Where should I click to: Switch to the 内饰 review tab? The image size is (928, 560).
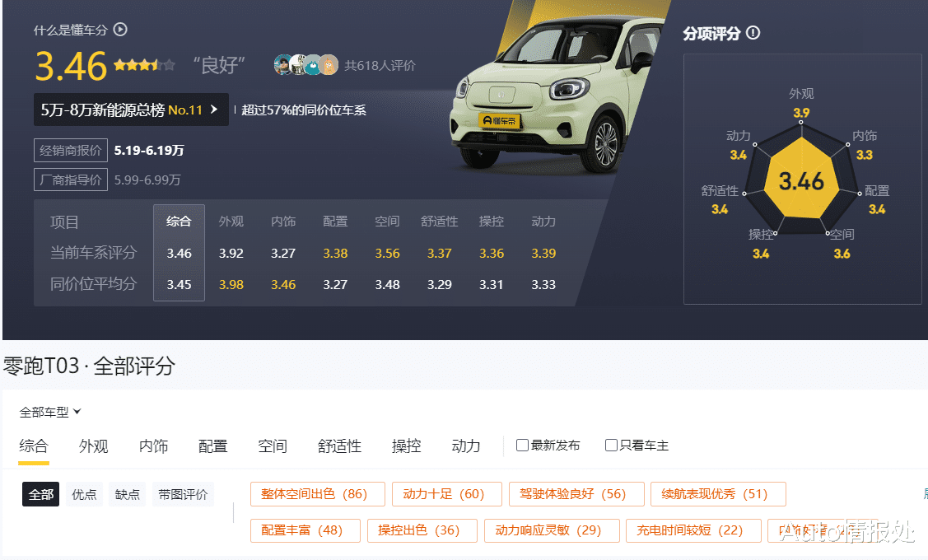pos(153,446)
